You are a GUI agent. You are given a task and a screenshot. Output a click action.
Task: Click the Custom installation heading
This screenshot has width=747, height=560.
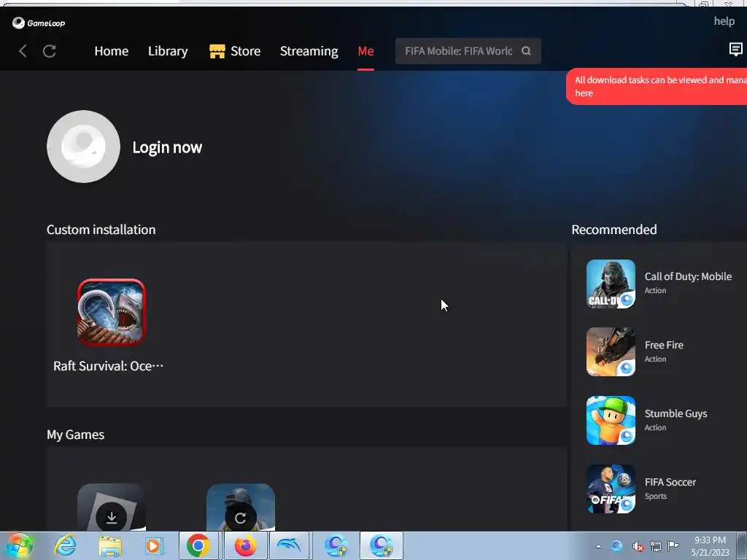101,230
